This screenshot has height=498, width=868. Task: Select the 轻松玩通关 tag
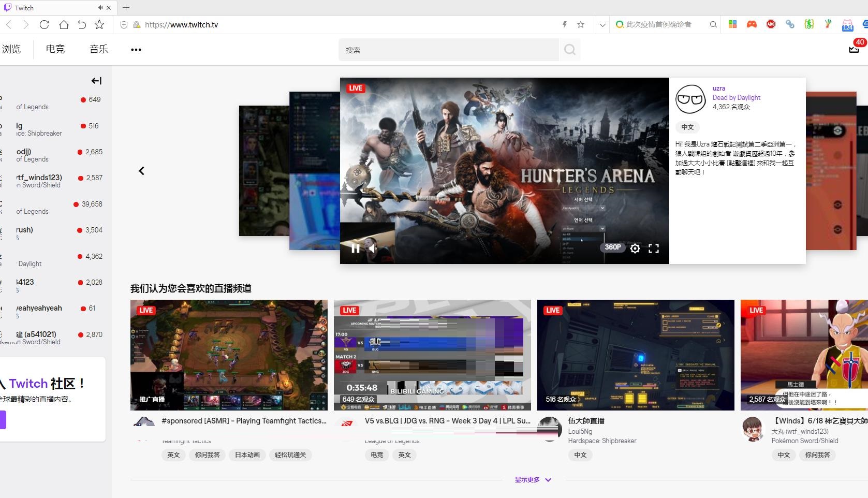point(290,455)
